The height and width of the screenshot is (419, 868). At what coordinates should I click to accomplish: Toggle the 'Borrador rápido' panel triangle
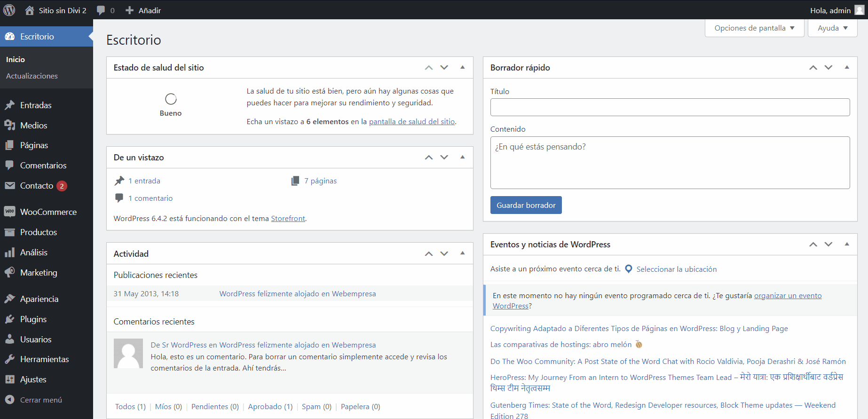pyautogui.click(x=846, y=67)
